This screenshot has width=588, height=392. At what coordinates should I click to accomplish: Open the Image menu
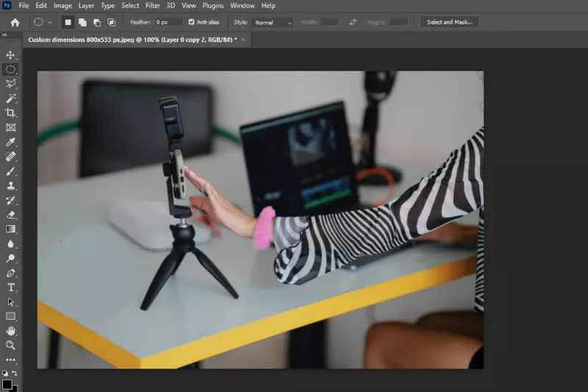62,6
